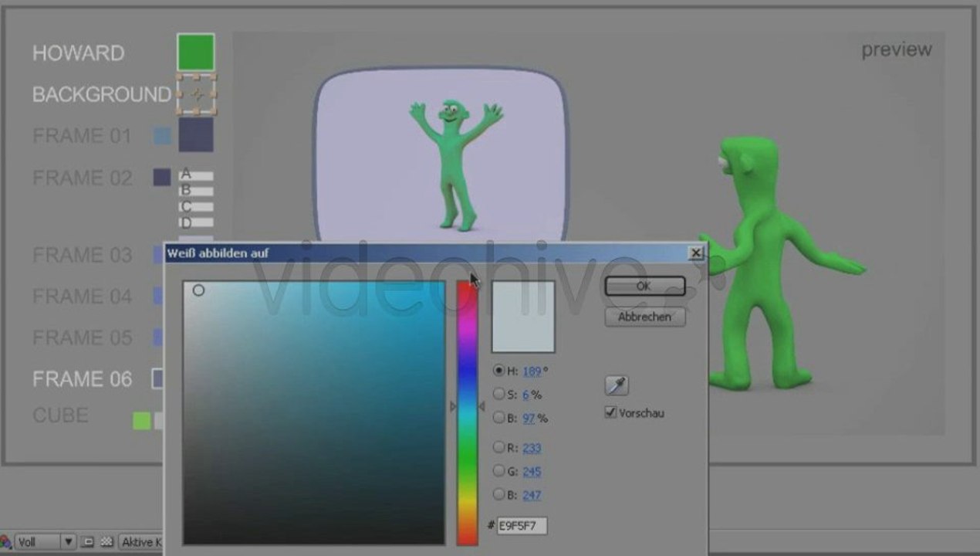The image size is (980, 556).
Task: Click the bar labeled C under FRAME 02
Action: pyautogui.click(x=196, y=207)
